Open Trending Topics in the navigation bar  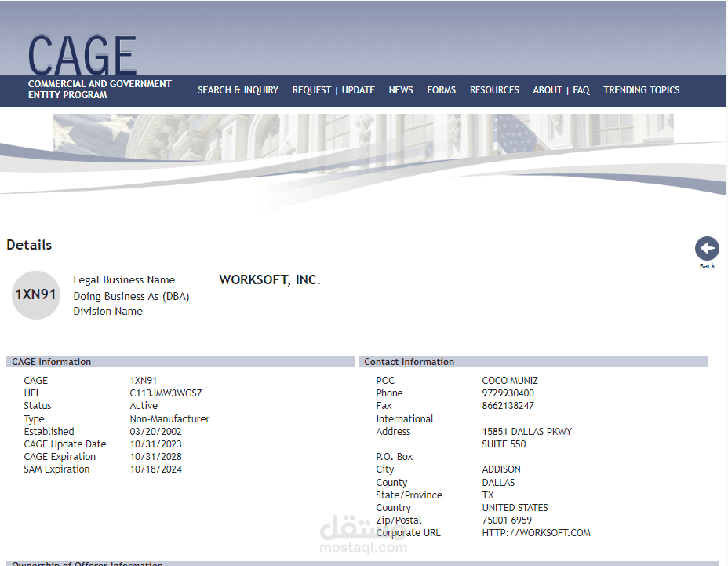coord(641,90)
